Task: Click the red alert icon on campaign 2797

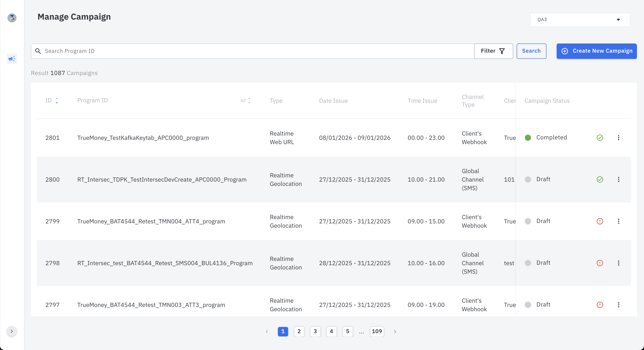Action: tap(600, 305)
